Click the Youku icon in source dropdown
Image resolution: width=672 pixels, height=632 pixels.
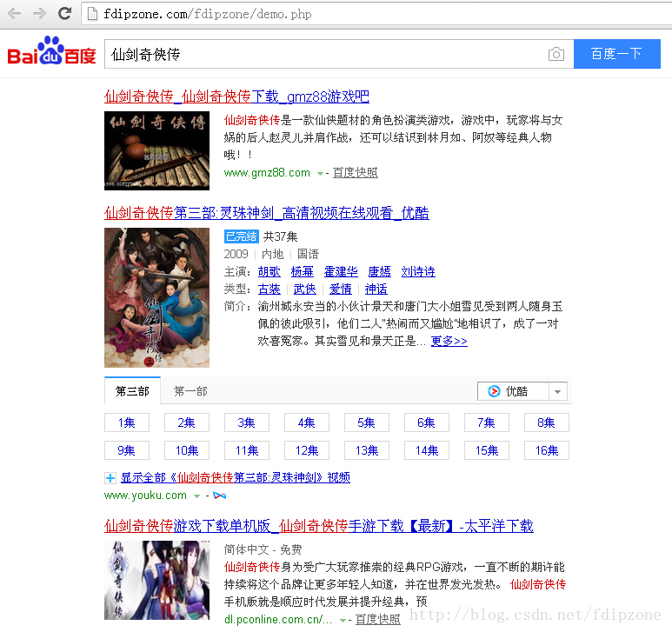[x=494, y=391]
